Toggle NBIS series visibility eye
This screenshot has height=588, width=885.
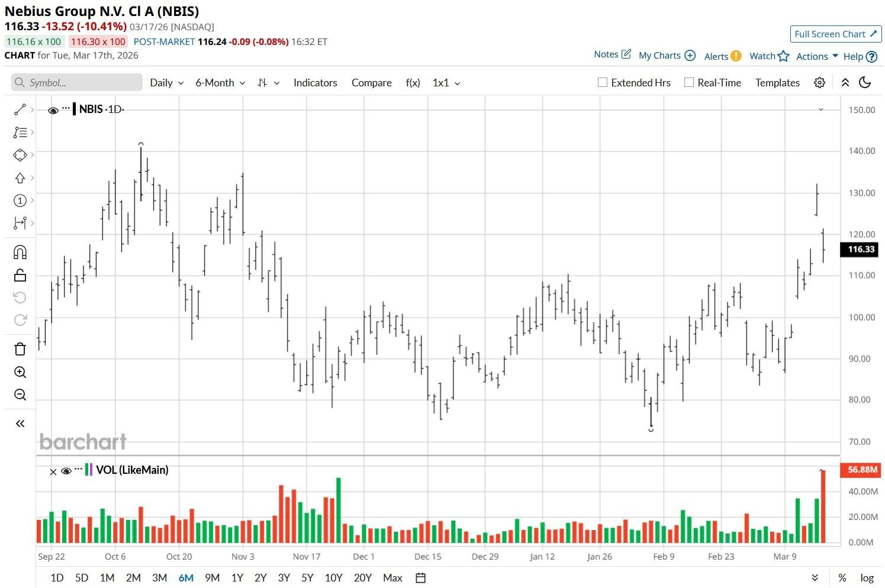pyautogui.click(x=53, y=111)
